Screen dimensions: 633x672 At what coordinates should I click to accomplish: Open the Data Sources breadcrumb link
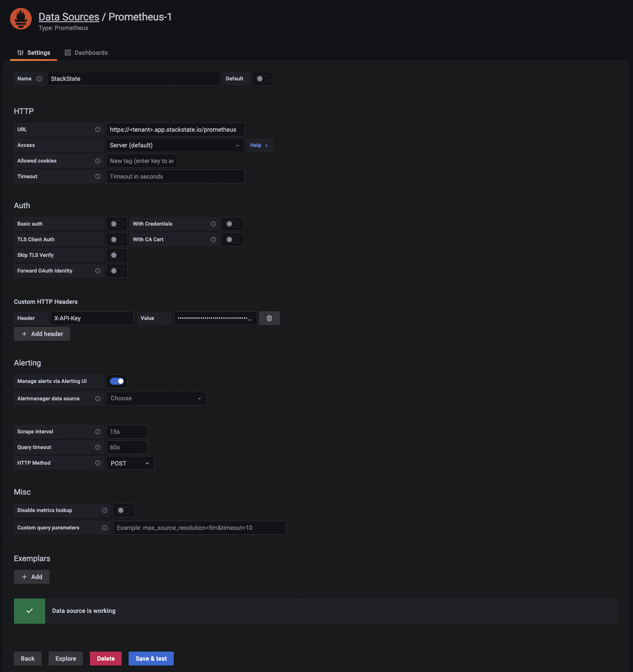(x=69, y=16)
